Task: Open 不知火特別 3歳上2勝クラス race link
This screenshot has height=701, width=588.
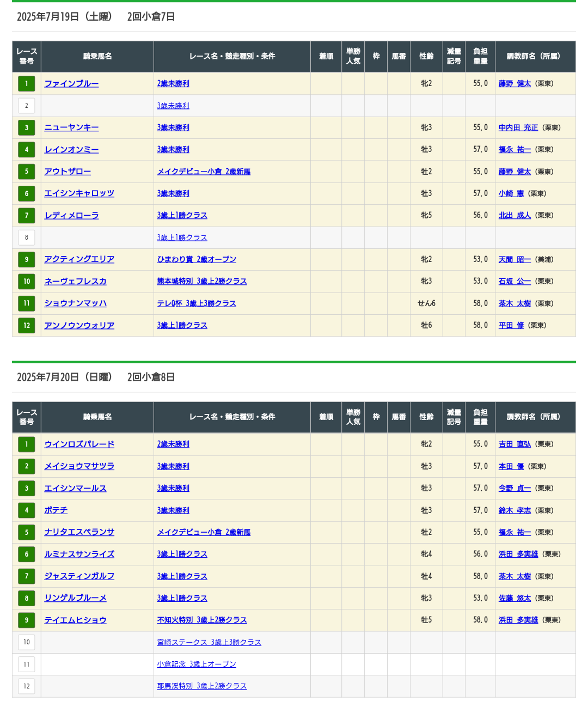Action: point(202,620)
